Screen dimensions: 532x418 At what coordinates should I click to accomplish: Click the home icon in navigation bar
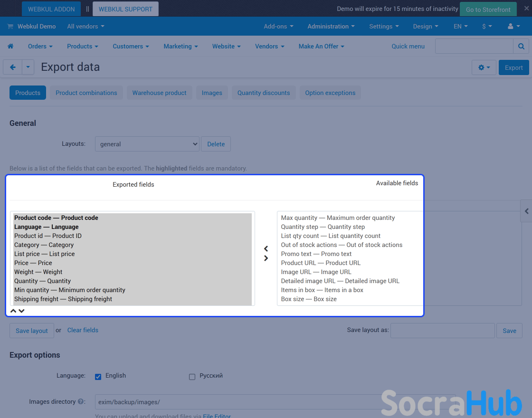[10, 46]
